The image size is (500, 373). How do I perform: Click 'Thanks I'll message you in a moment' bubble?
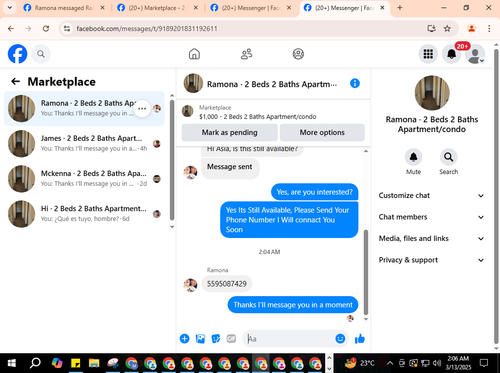(293, 305)
